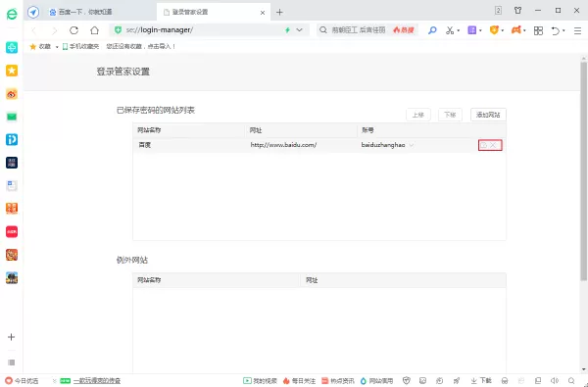Click the 下移 move-down button
The width and height of the screenshot is (588, 387).
[x=450, y=115]
